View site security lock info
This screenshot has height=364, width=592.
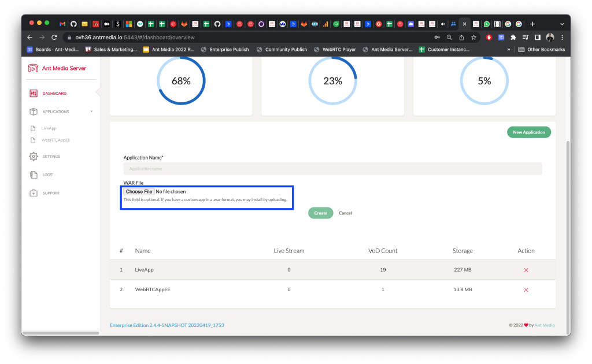[x=69, y=38]
